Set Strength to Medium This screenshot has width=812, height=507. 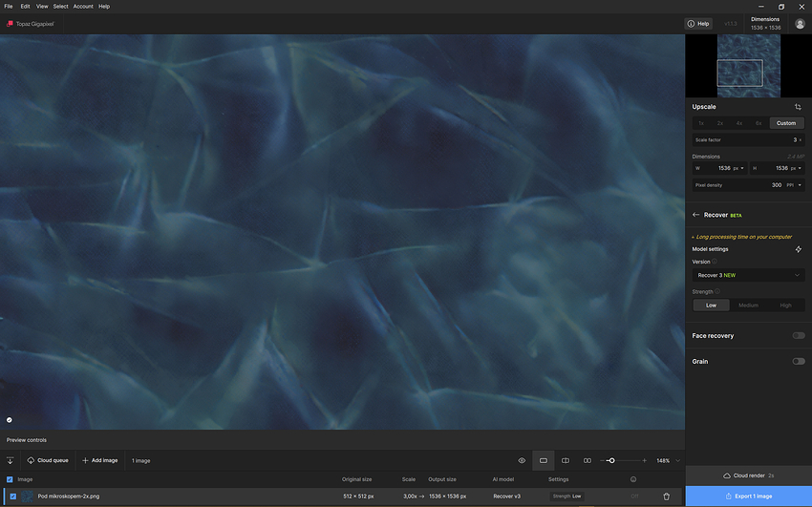(x=748, y=306)
